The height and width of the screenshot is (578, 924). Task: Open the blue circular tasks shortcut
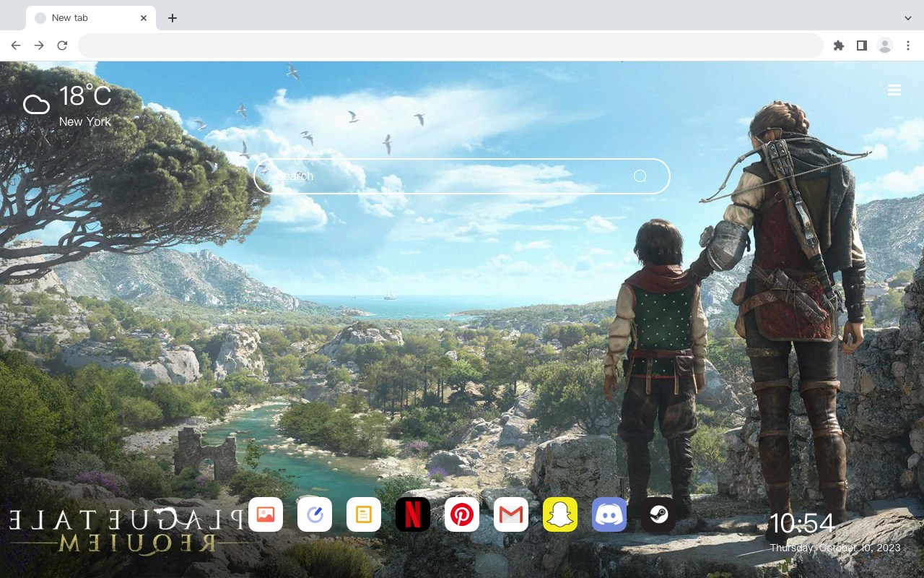point(315,514)
